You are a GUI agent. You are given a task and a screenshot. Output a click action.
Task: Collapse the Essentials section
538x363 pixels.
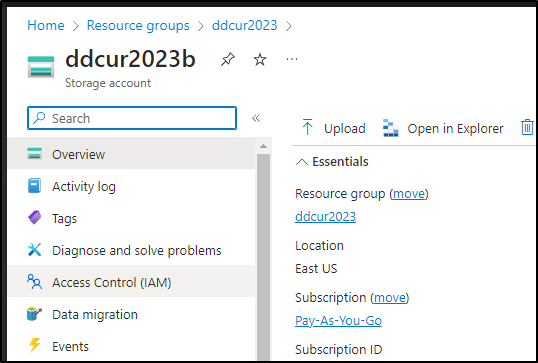point(302,162)
